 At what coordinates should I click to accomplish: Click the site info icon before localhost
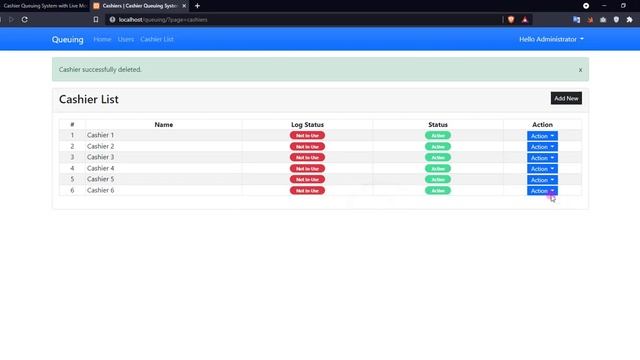pyautogui.click(x=112, y=19)
